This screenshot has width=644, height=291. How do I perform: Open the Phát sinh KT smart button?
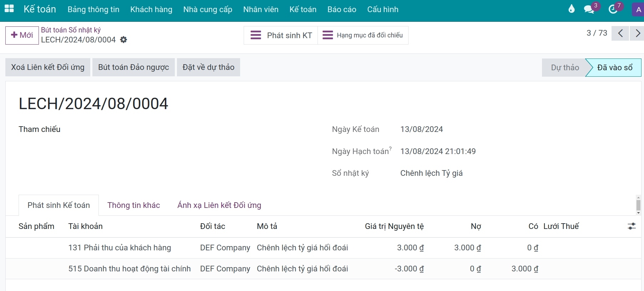[281, 35]
